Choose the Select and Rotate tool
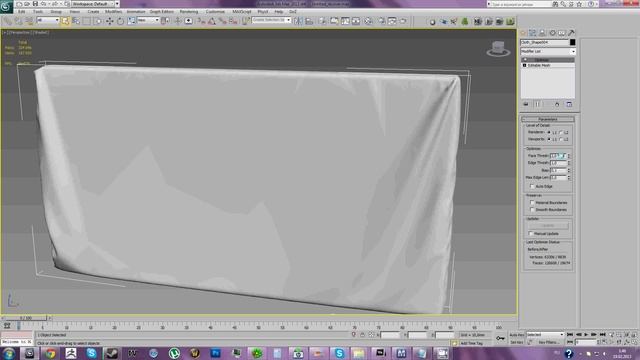The height and width of the screenshot is (360, 640). (120, 21)
